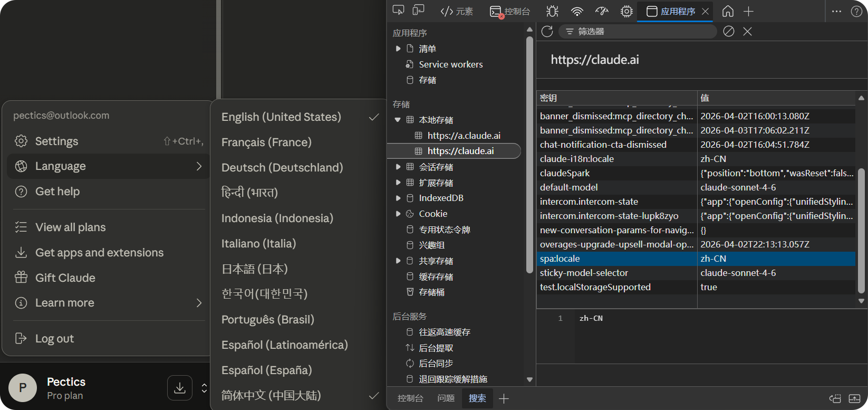The height and width of the screenshot is (410, 868).
Task: Collapse the 本地存储 tree node
Action: (x=398, y=120)
